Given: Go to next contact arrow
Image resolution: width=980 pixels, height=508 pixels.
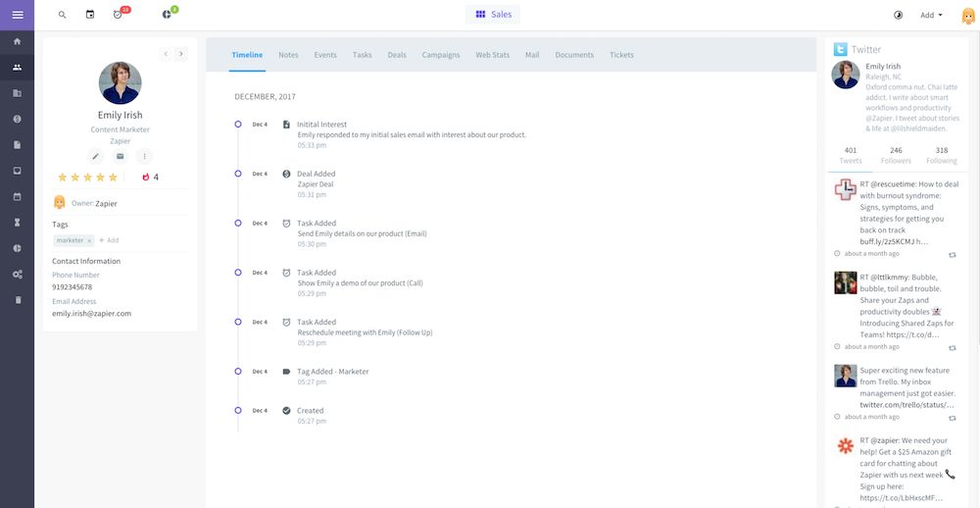Looking at the screenshot, I should [x=181, y=54].
